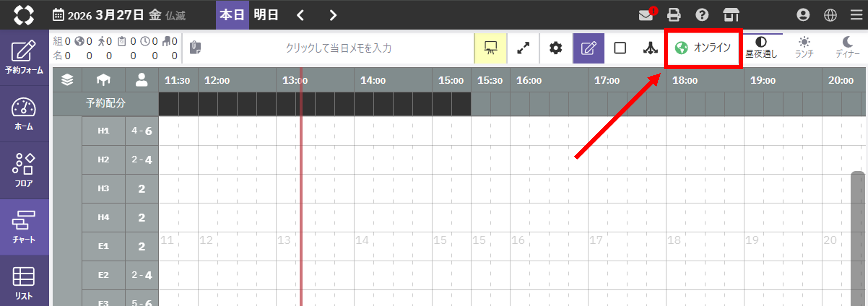Select table row H2
This screenshot has width=868, height=306.
click(103, 159)
